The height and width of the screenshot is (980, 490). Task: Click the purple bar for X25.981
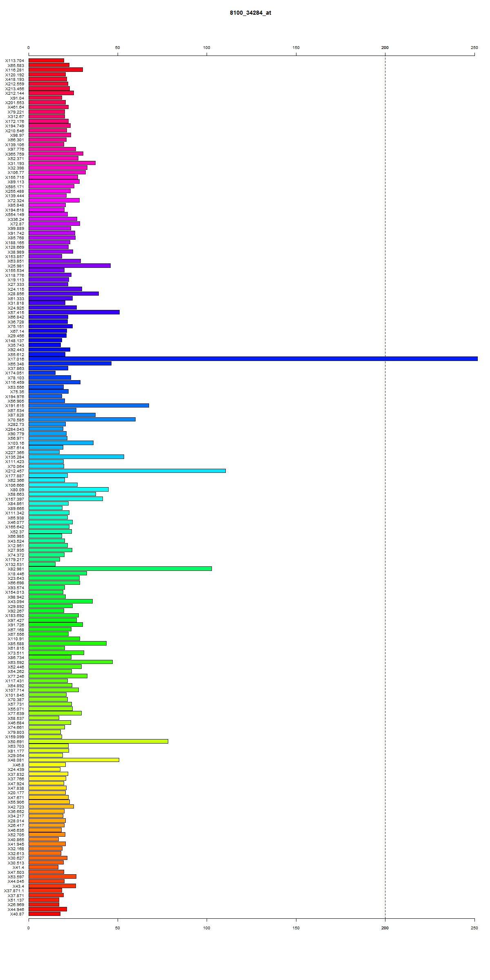click(x=69, y=266)
